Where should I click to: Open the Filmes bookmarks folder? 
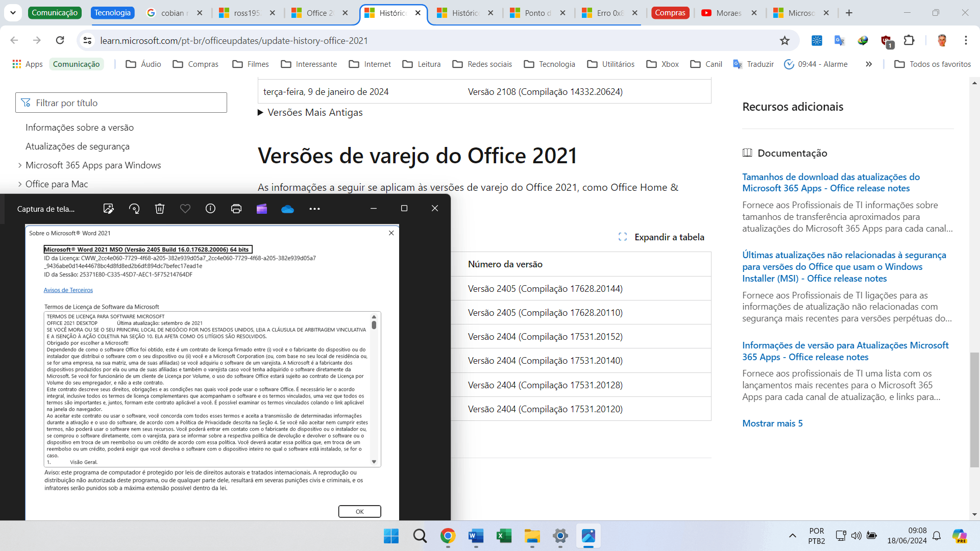coord(250,64)
